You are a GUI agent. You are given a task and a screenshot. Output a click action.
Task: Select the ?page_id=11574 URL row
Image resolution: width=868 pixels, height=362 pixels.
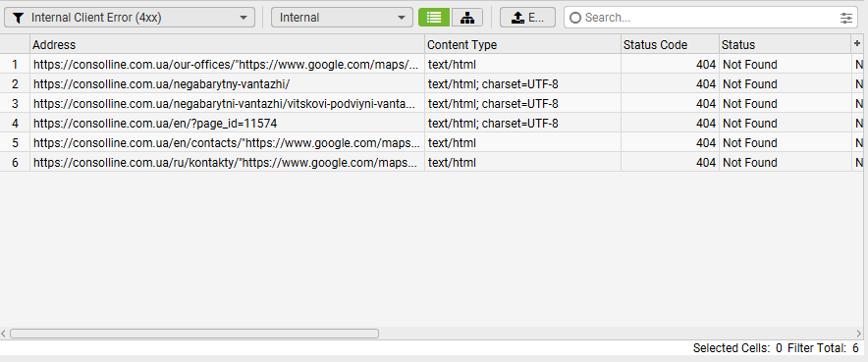[432, 124]
